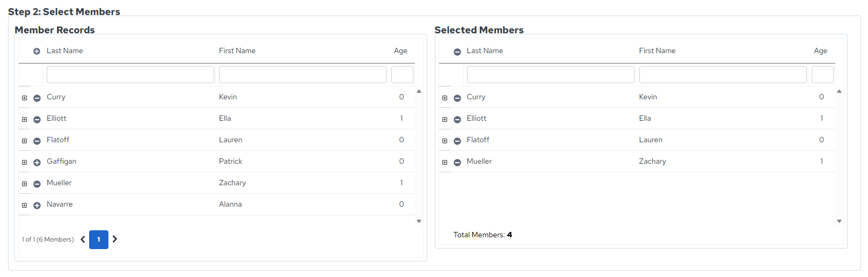Image resolution: width=868 pixels, height=277 pixels.
Task: Expand Mueller row in Selected Members
Action: [x=444, y=163]
